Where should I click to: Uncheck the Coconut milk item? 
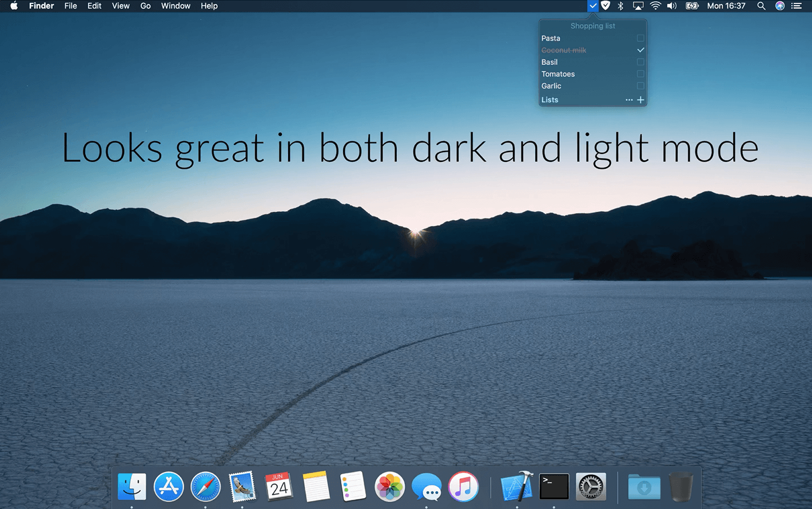tap(640, 50)
